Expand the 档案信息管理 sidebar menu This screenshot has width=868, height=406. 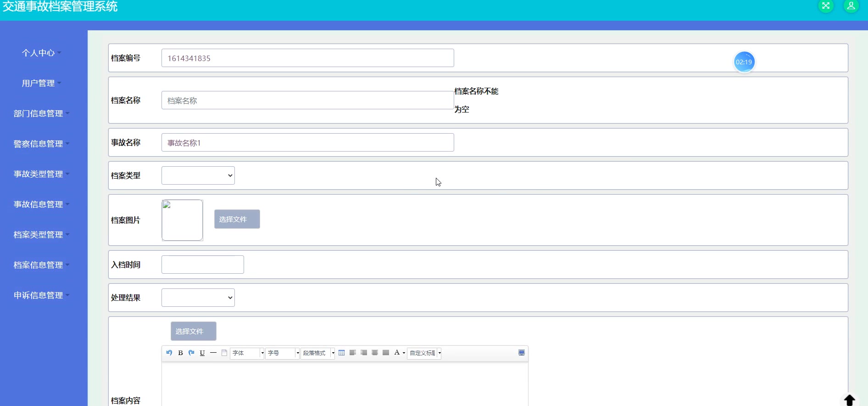(x=41, y=265)
